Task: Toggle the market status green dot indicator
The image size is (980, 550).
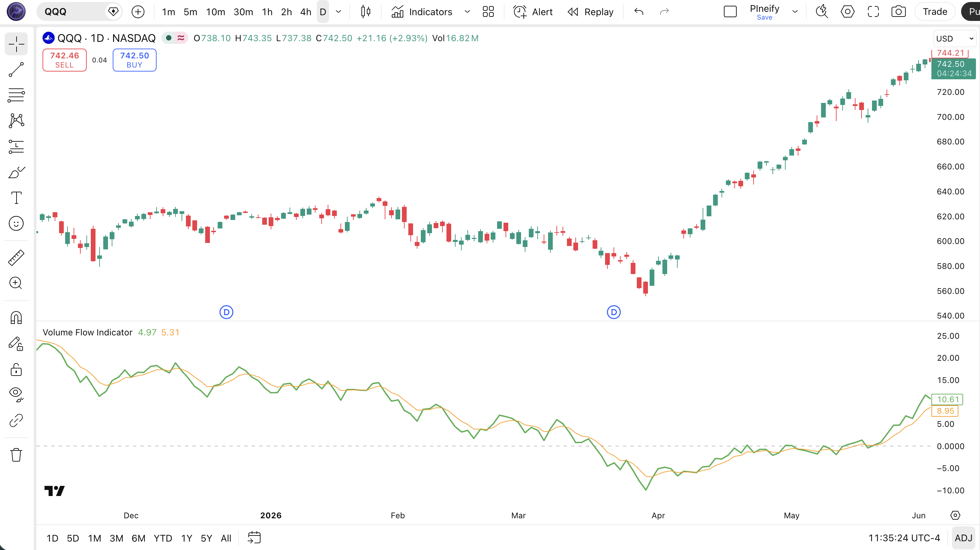Action: (x=168, y=38)
